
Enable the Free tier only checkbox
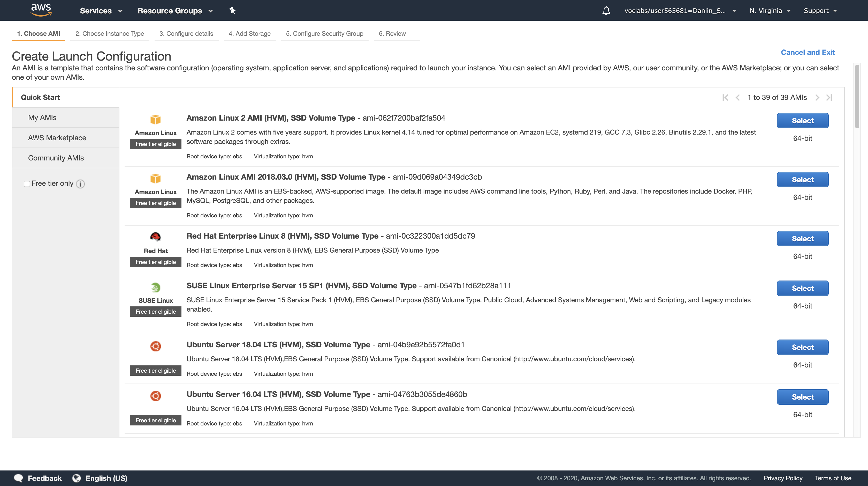[x=27, y=184]
